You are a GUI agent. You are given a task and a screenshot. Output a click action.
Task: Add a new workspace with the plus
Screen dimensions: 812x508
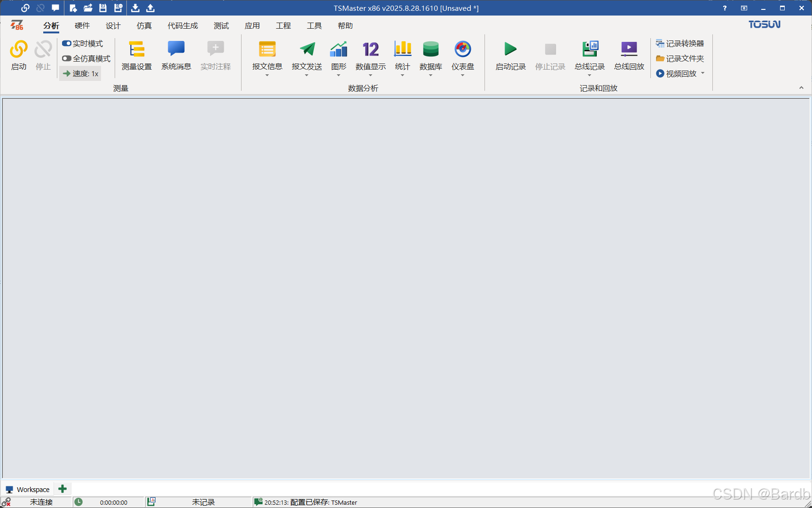(x=62, y=489)
